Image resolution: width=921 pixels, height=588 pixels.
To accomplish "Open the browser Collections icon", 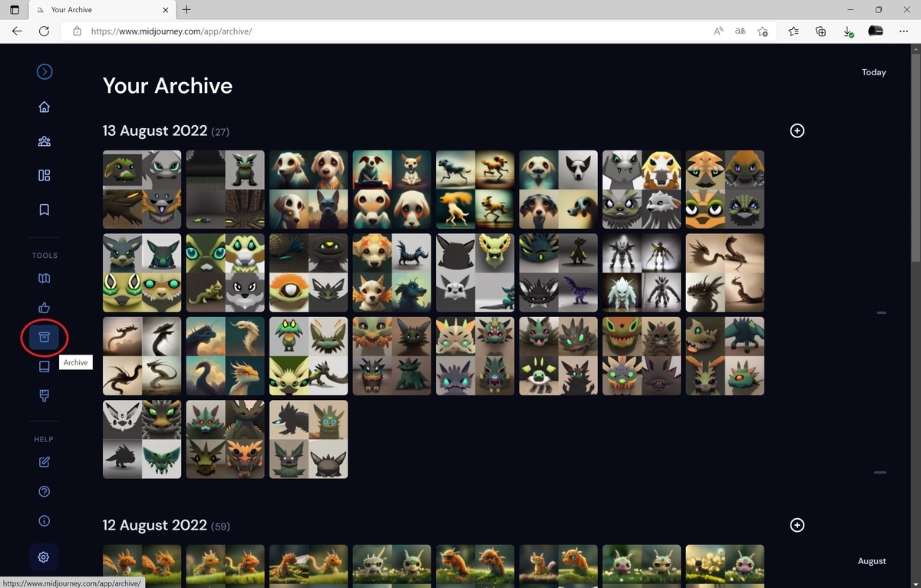I will coord(820,31).
